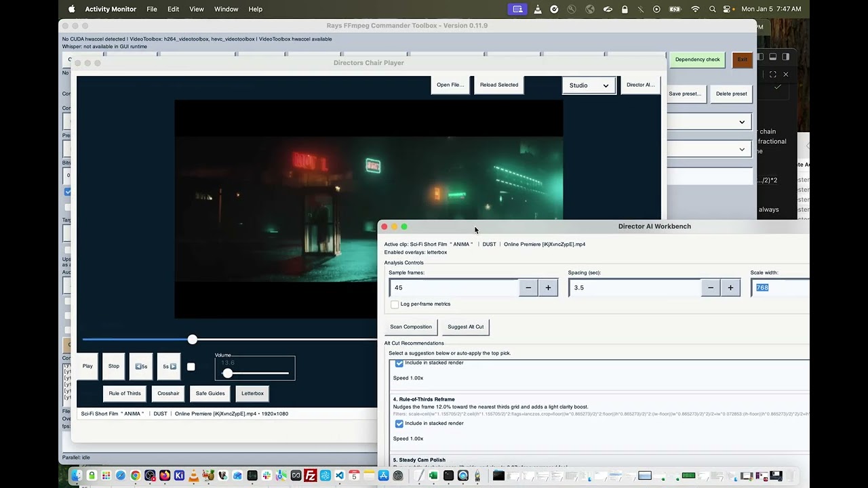Open Terminal icon in dock

[448, 476]
